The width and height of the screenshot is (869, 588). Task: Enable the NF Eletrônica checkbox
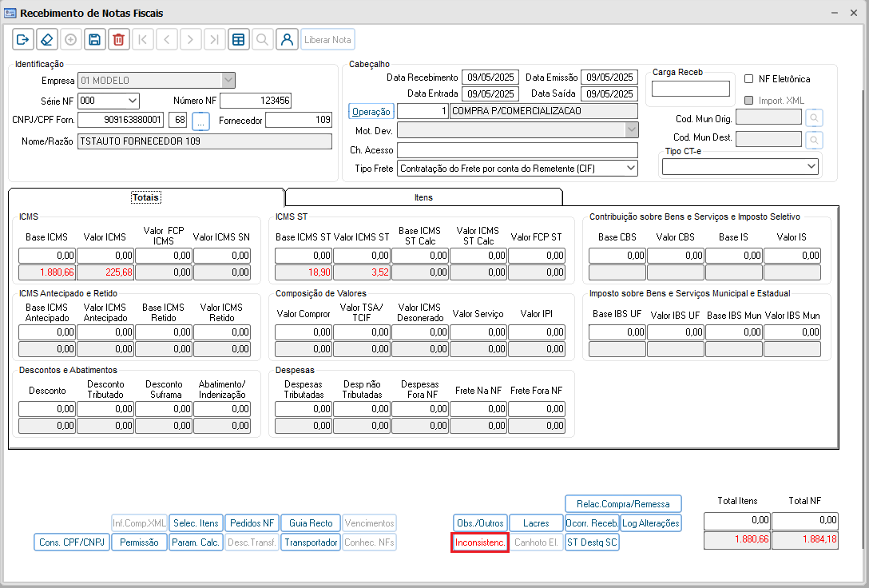(x=748, y=79)
